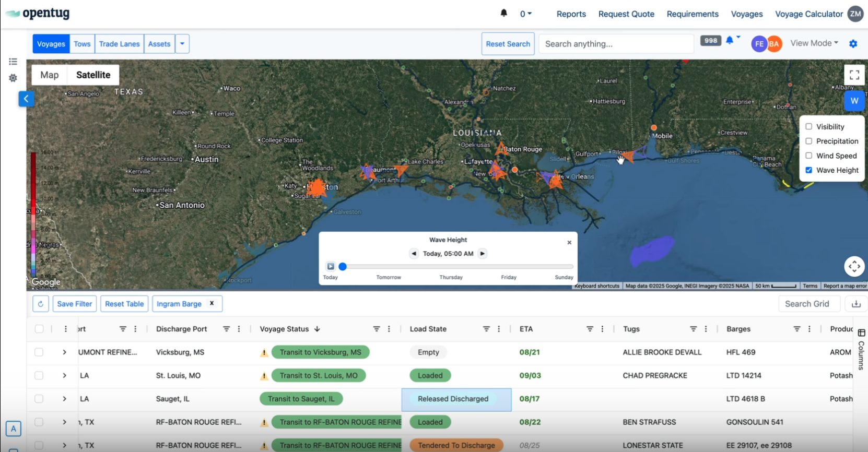Switch to the Tows tab
Screen dimensions: 868x452
[82, 44]
